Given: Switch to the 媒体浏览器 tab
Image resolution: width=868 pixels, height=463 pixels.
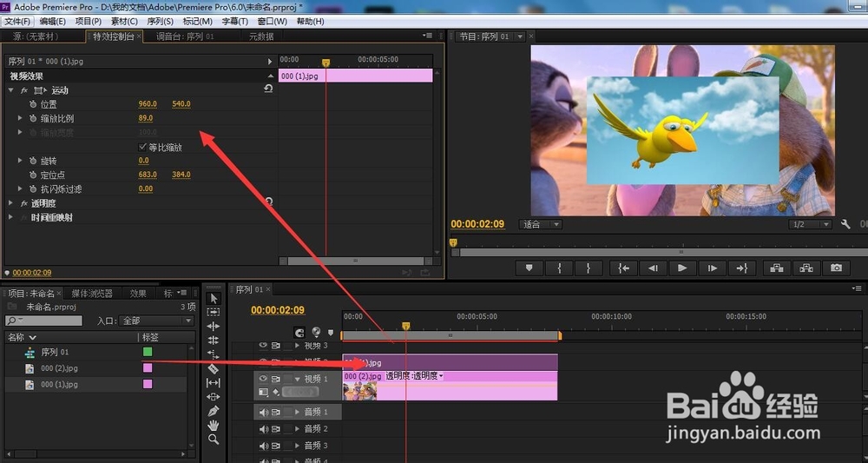Looking at the screenshot, I should 92,294.
